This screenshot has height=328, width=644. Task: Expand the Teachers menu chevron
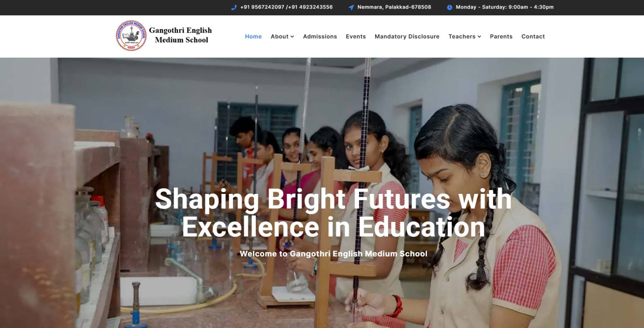coord(479,36)
